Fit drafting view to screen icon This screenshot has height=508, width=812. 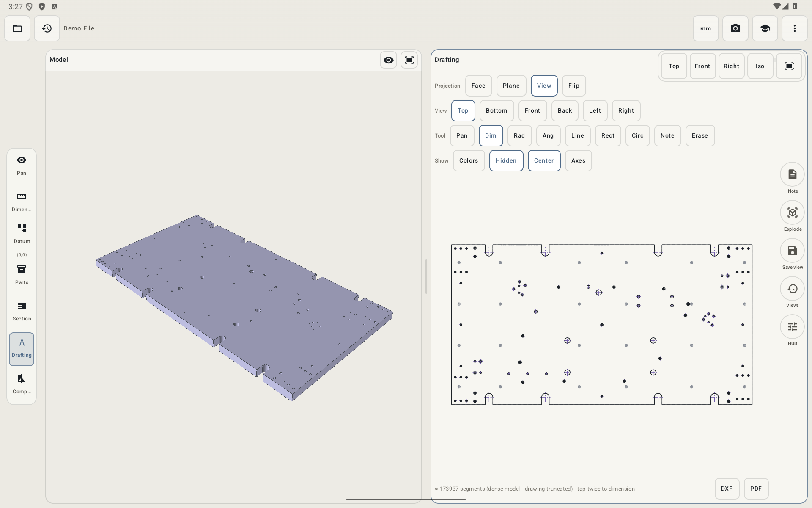[x=789, y=66]
